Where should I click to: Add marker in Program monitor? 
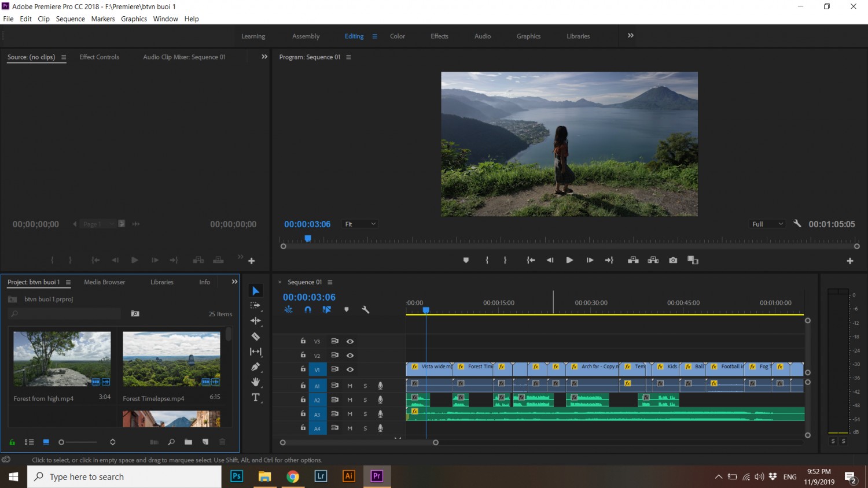pos(466,260)
